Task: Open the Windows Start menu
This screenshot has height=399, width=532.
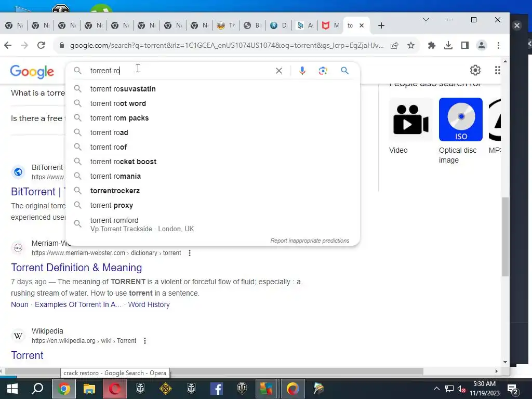Action: tap(12, 389)
